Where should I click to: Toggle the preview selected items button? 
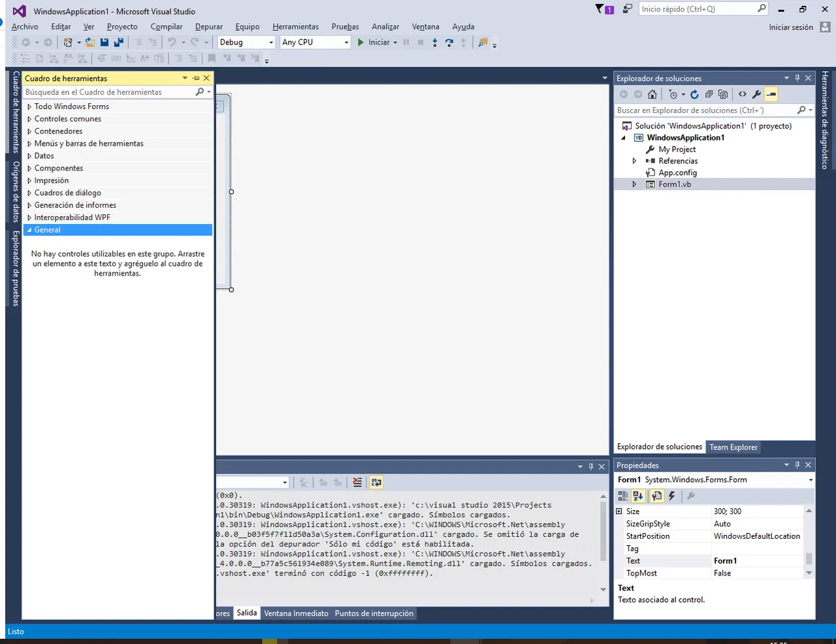771,94
